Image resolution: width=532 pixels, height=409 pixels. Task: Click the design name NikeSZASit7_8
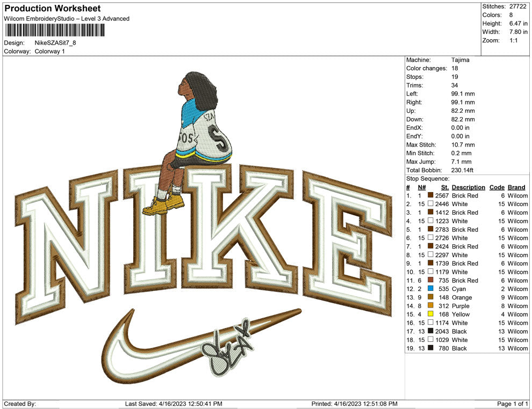[55, 43]
